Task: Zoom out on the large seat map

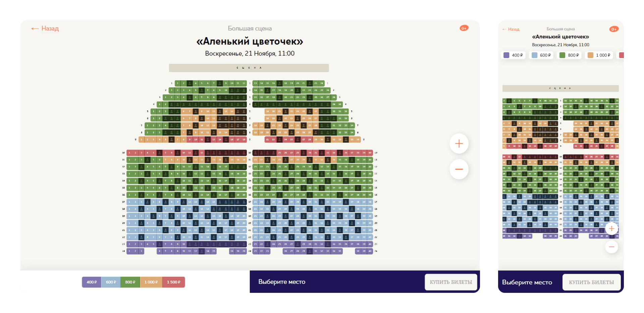Action: (x=459, y=169)
